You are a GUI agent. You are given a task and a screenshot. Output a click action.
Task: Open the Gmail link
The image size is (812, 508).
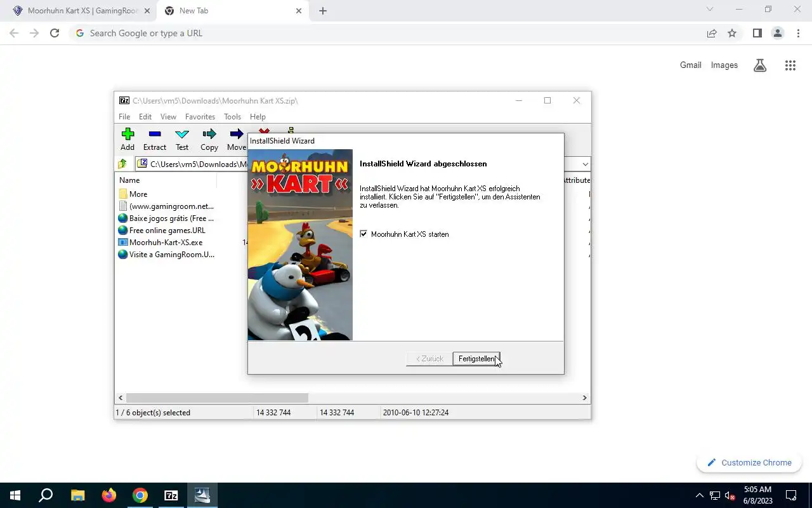pos(690,65)
